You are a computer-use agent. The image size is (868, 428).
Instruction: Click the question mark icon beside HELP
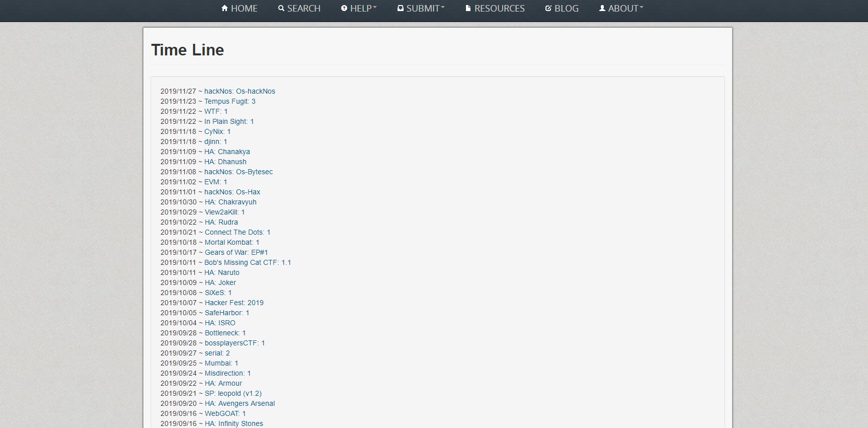(x=344, y=8)
